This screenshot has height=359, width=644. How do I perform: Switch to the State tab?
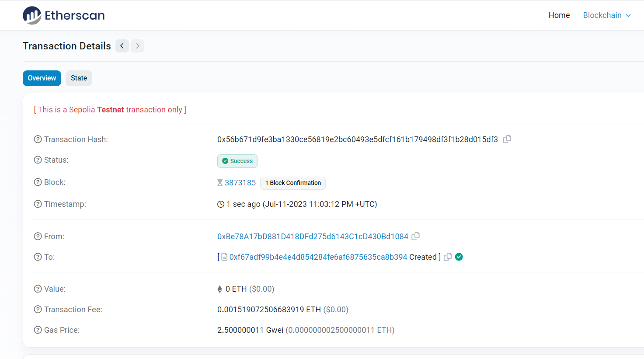(x=79, y=78)
